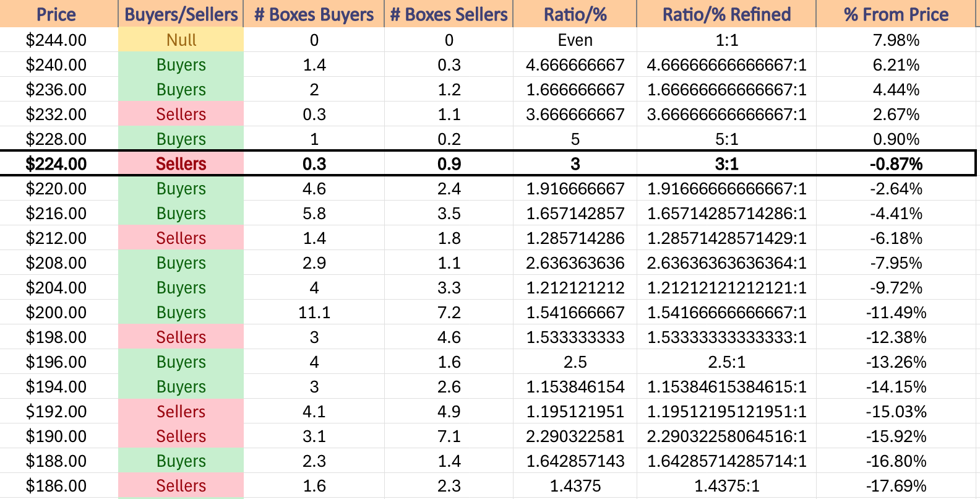Click the 6.21% cell
The image size is (980, 499).
pyautogui.click(x=896, y=65)
